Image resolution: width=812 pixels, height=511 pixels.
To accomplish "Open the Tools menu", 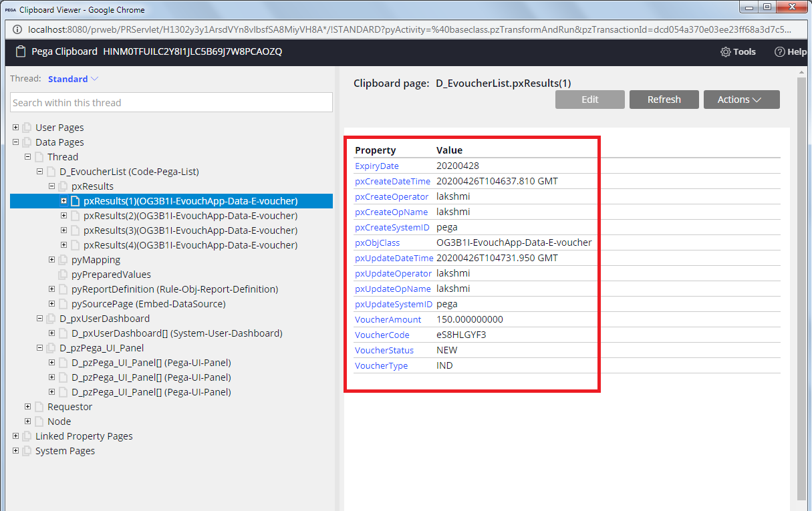I will point(738,51).
